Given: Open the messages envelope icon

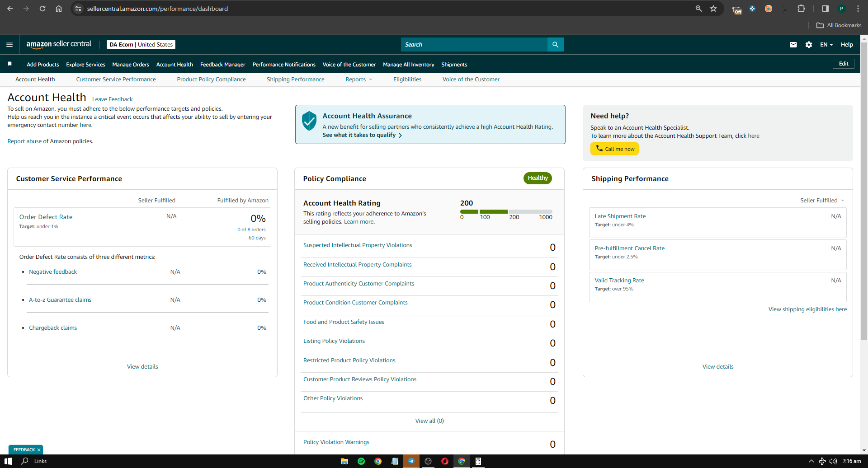Looking at the screenshot, I should [793, 45].
